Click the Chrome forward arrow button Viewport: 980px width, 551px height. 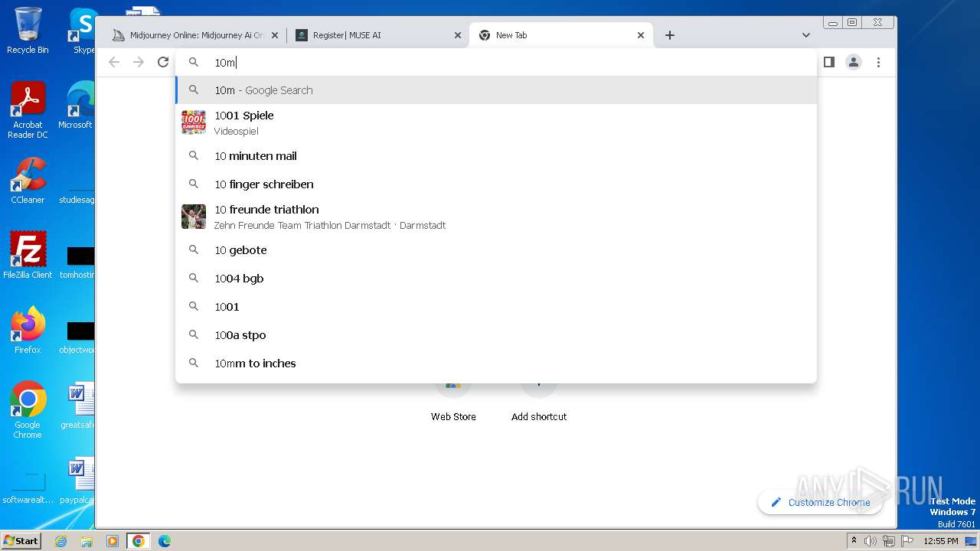click(x=139, y=62)
